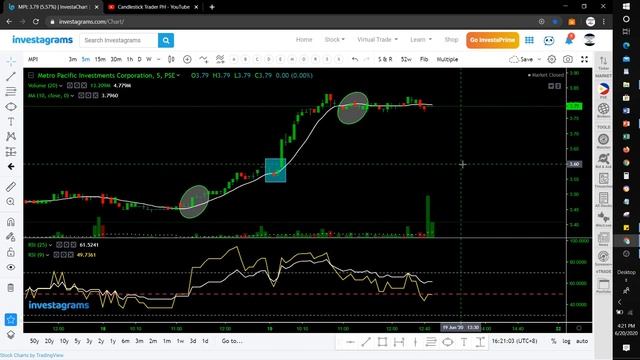
Task: Expand the RSI (9) indicator dropdown
Action: click(x=47, y=255)
